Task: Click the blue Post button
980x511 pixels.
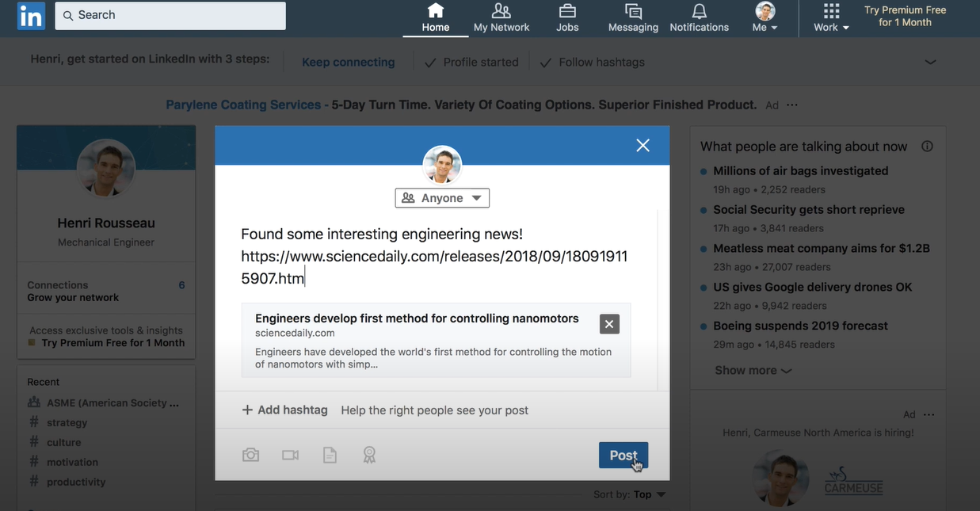Action: coord(623,455)
